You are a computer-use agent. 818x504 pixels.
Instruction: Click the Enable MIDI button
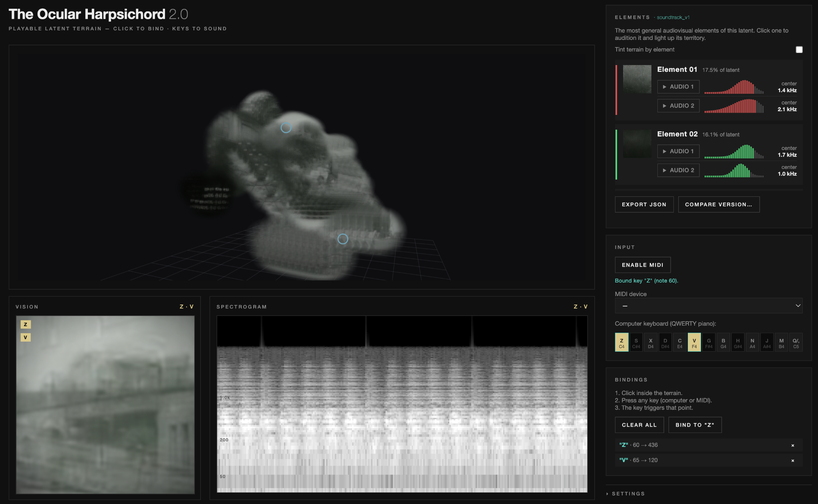click(642, 265)
